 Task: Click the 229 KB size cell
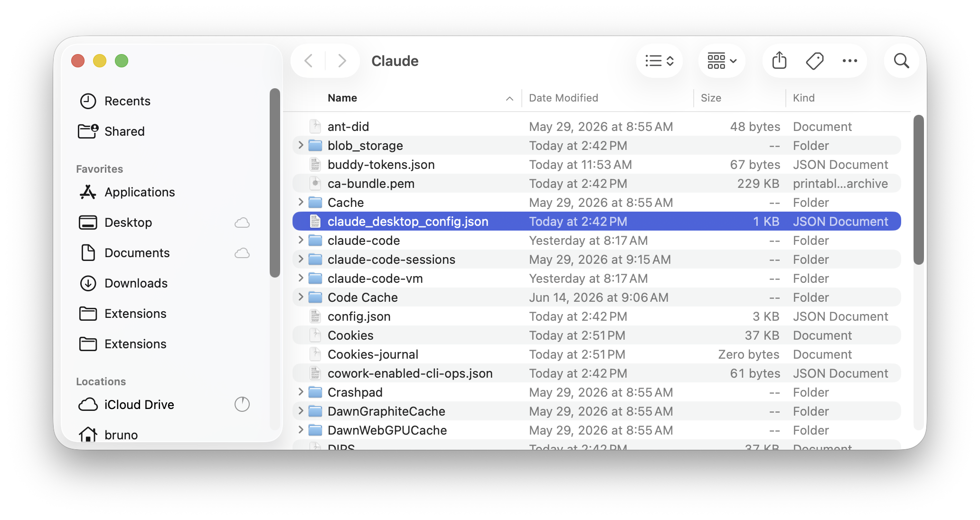[758, 184]
